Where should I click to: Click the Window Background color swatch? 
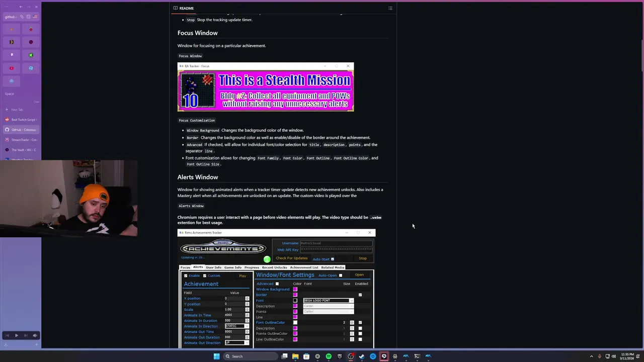(295, 289)
